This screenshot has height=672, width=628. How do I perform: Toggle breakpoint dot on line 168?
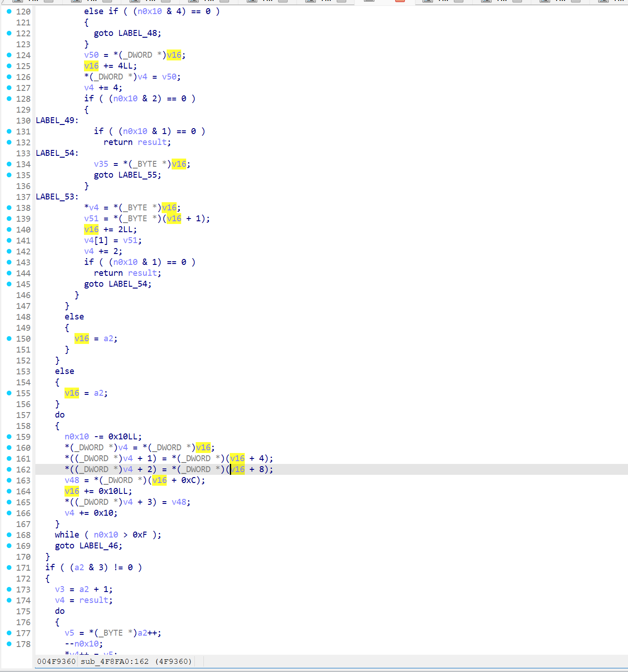[x=9, y=535]
